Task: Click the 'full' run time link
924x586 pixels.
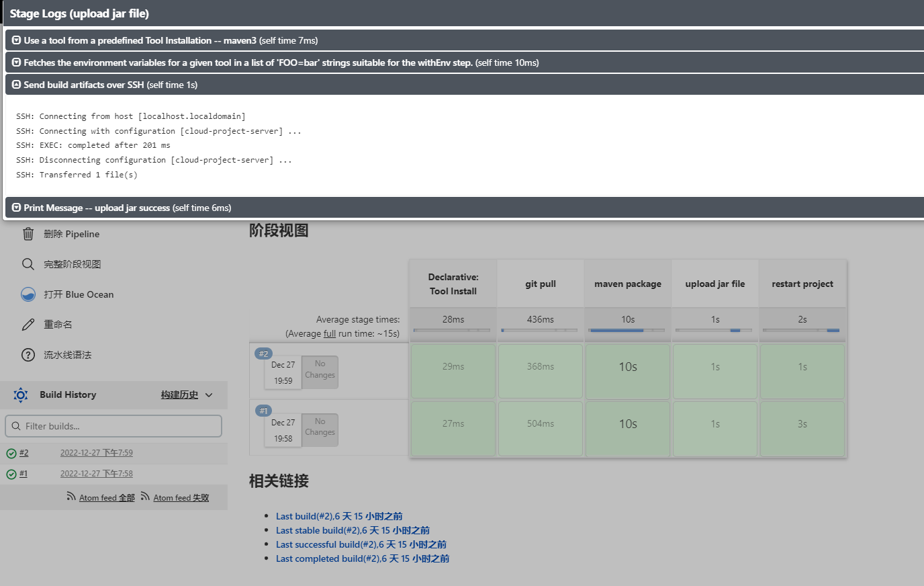Action: tap(330, 333)
